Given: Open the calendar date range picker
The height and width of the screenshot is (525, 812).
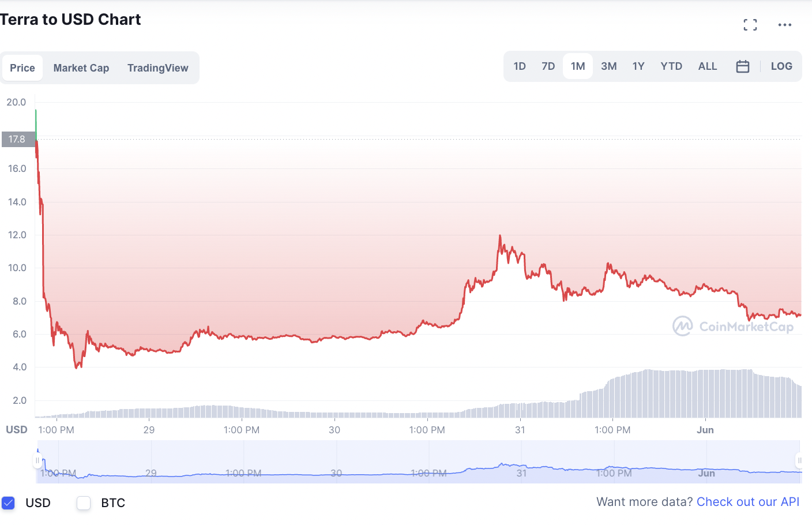Looking at the screenshot, I should point(743,66).
